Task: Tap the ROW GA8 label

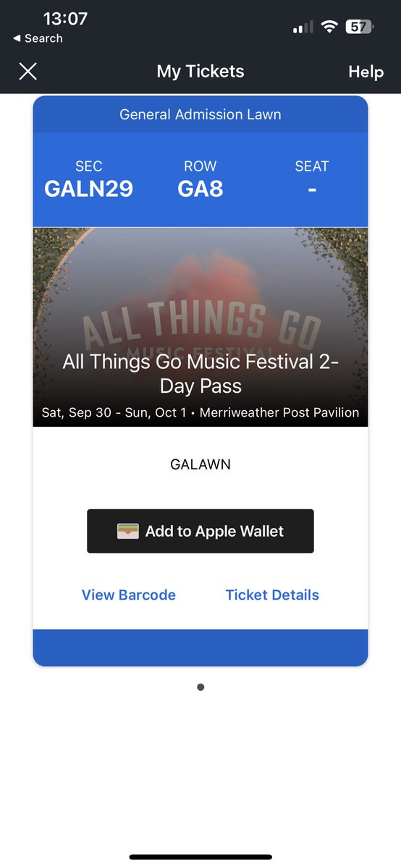Action: point(200,179)
